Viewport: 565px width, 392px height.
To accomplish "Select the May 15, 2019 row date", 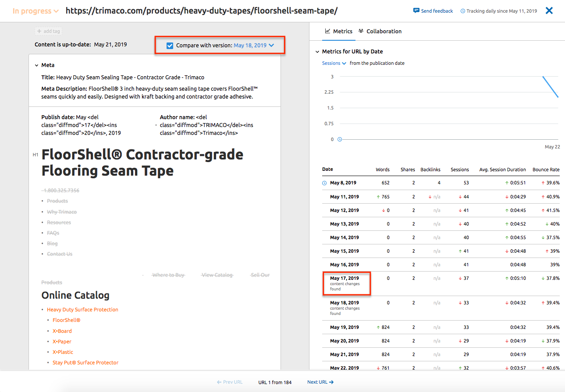I will coord(345,251).
